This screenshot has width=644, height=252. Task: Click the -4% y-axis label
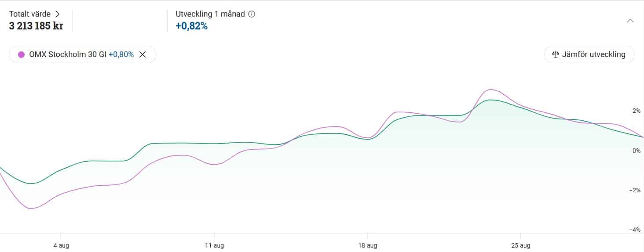pos(635,230)
